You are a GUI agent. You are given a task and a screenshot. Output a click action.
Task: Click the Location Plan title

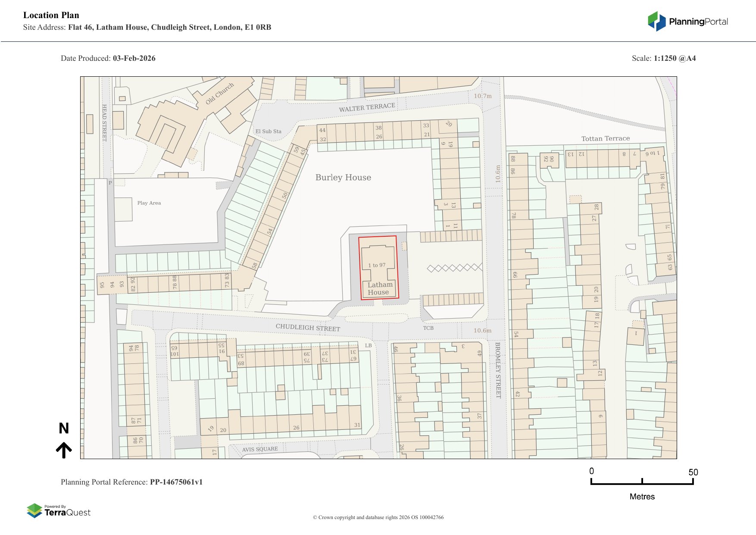(51, 15)
